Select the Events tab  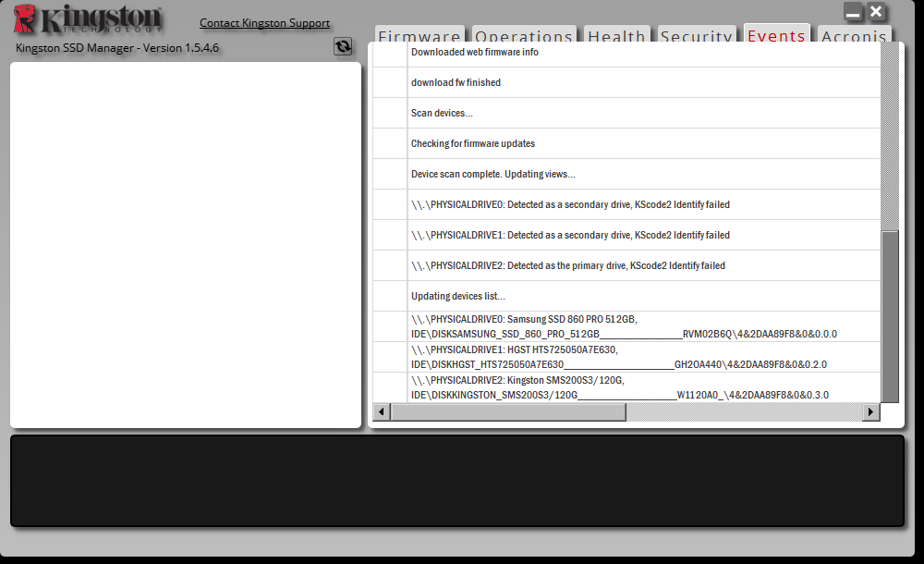tap(777, 33)
